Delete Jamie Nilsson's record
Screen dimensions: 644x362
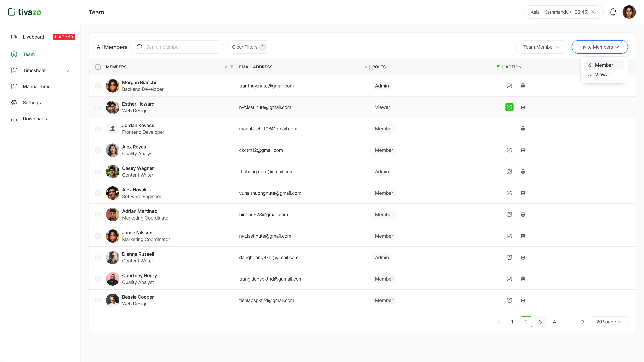523,236
